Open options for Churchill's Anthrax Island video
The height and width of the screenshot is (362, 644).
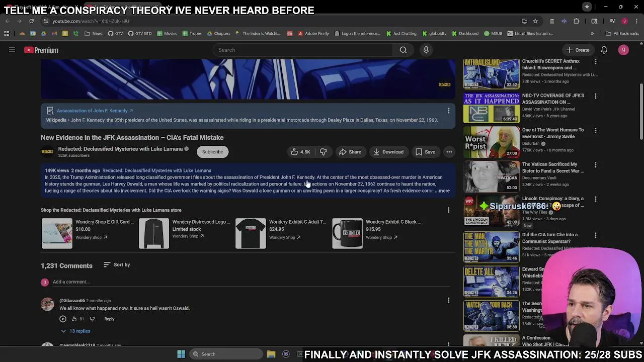coord(595,62)
